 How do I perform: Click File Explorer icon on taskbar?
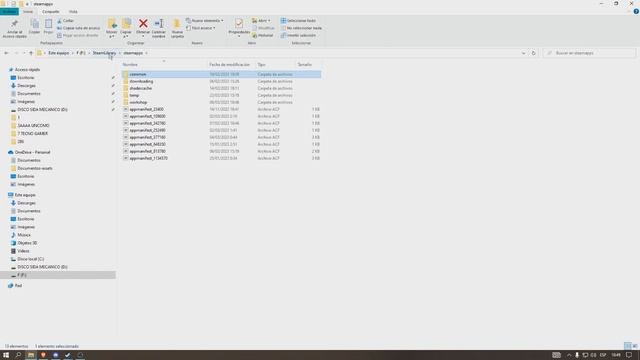[x=31, y=355]
